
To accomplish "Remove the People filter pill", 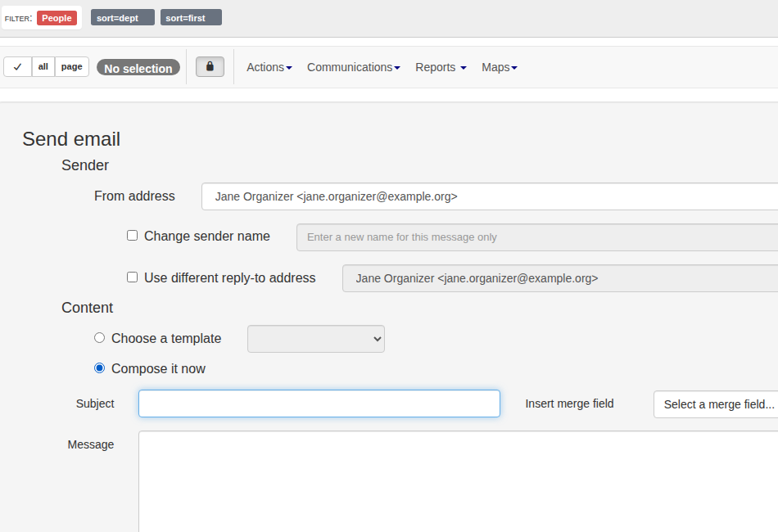I will pos(57,17).
